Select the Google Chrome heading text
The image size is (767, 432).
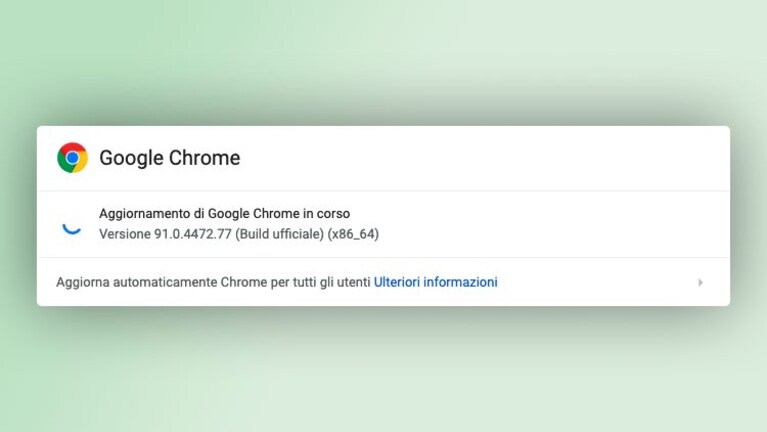pyautogui.click(x=170, y=158)
